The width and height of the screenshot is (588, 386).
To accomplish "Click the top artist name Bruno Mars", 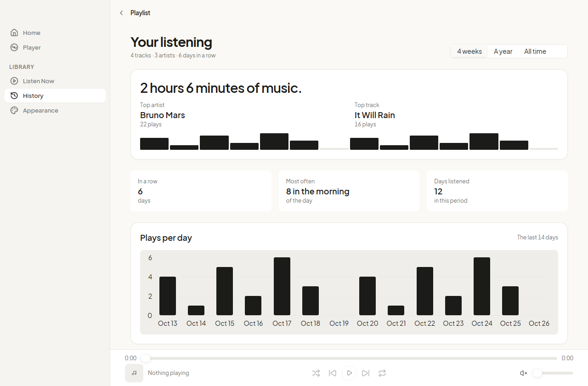I will (x=163, y=115).
